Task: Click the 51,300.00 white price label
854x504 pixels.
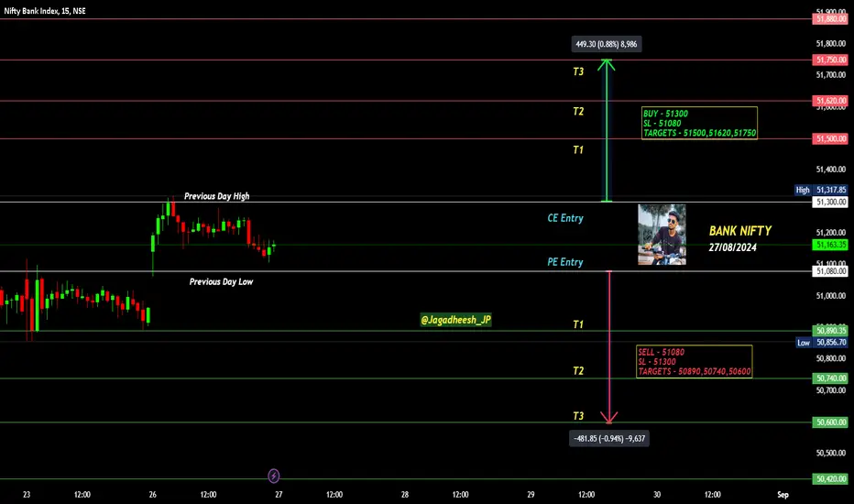Action: click(x=830, y=203)
